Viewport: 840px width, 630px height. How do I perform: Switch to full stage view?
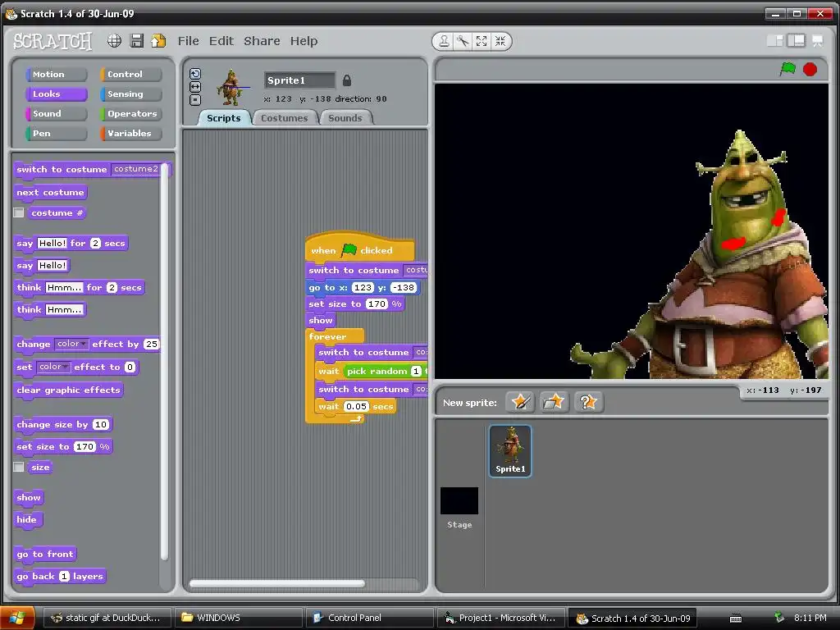[x=796, y=41]
